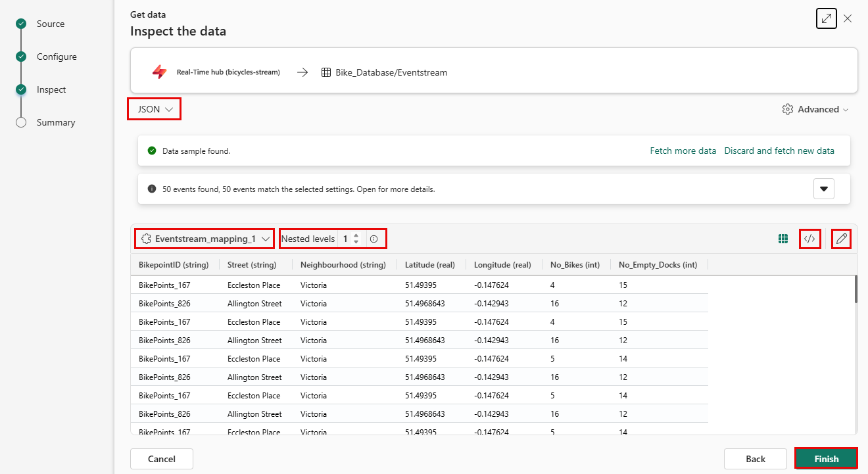Go to the Configure step
868x474 pixels.
tap(57, 57)
